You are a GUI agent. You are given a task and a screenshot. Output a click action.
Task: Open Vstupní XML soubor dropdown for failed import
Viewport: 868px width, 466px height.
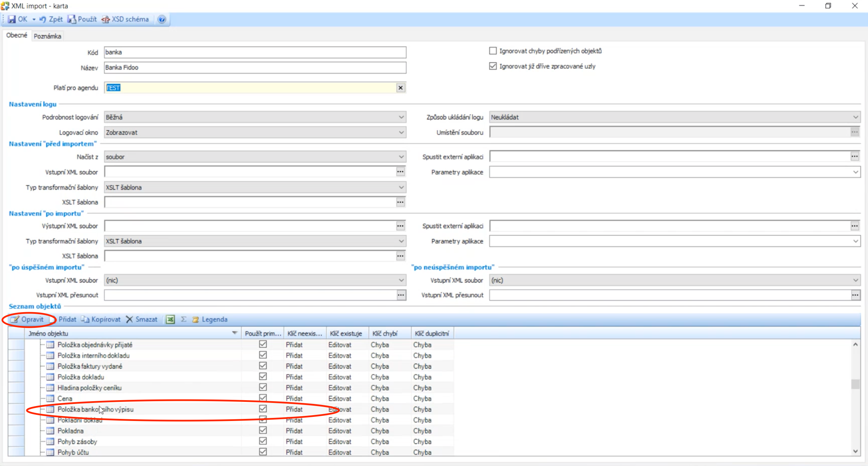[x=855, y=280]
